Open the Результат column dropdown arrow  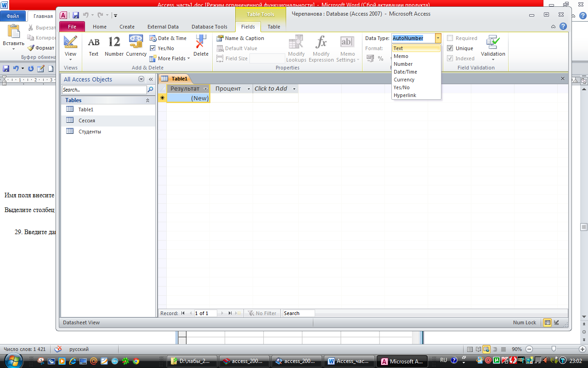(205, 89)
